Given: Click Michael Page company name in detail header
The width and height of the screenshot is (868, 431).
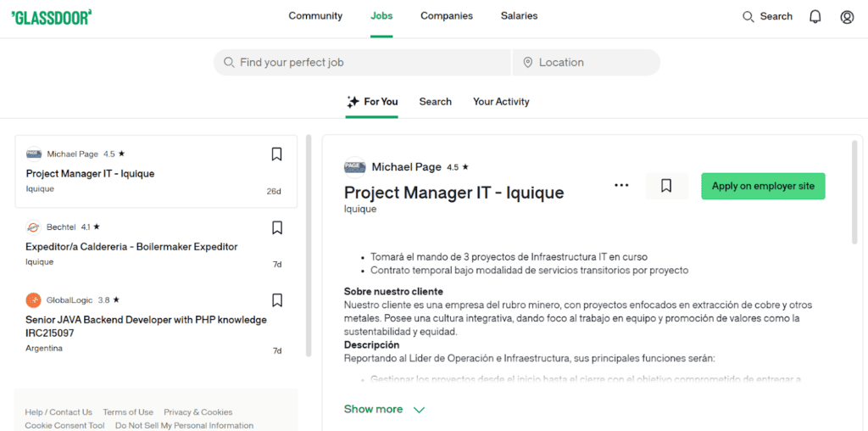Looking at the screenshot, I should pos(406,167).
